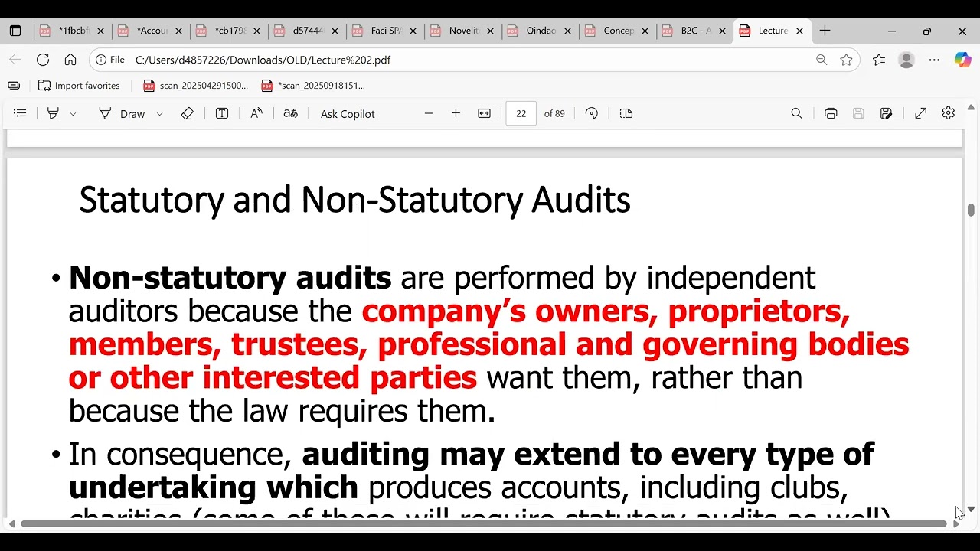Open the tab actions menu icon
This screenshot has width=980, height=551.
coord(15,31)
